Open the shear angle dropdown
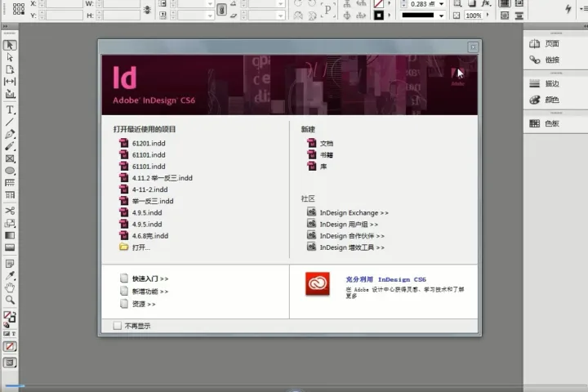The height and width of the screenshot is (392, 588). (280, 16)
